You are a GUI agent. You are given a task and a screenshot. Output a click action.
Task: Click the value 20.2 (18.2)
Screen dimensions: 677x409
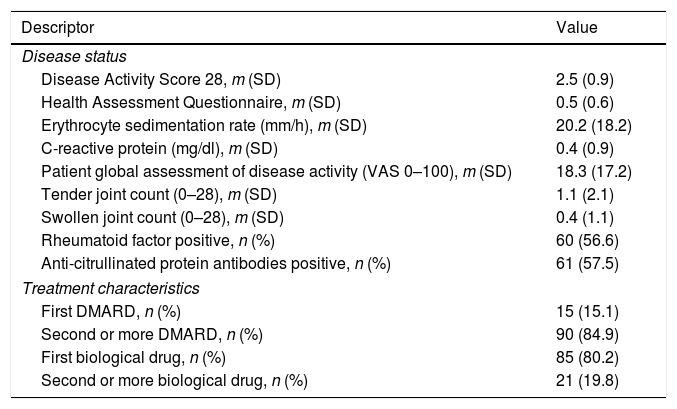592,126
